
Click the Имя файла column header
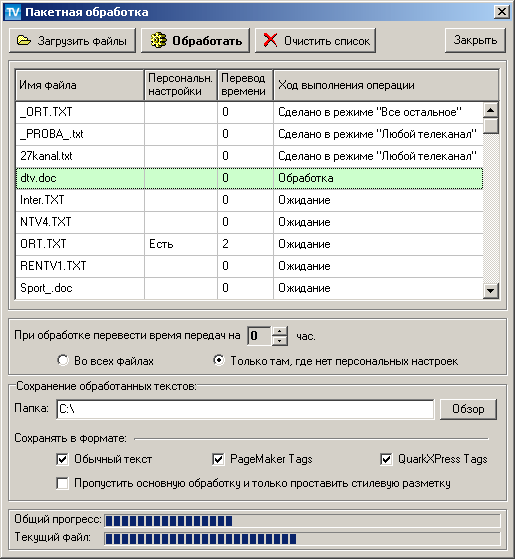pos(80,85)
